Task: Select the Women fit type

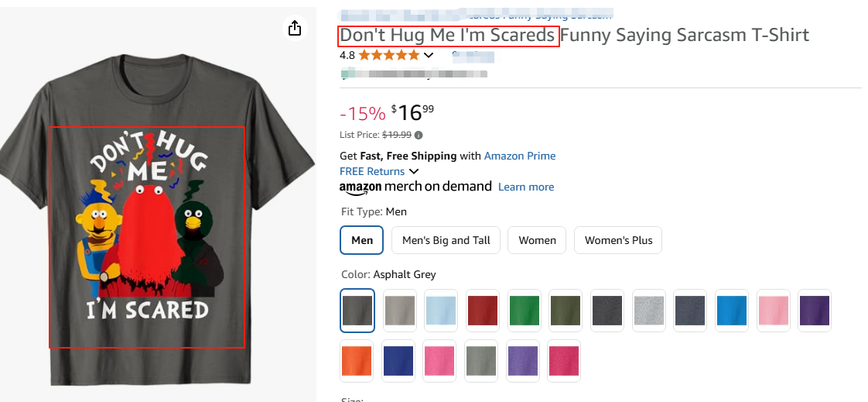Action: click(537, 240)
